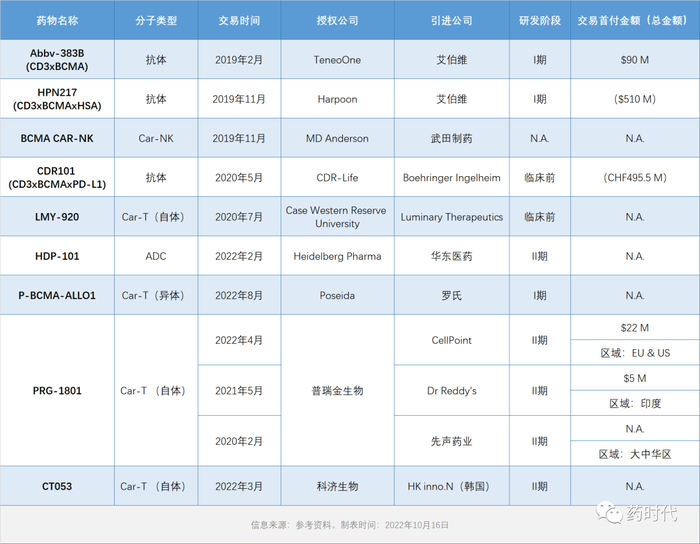This screenshot has height=544, width=700.
Task: Click the 区域:印度 cell
Action: click(635, 403)
